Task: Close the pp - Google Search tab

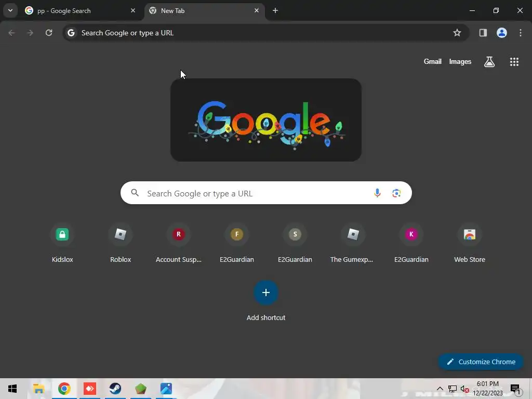Action: point(133,10)
